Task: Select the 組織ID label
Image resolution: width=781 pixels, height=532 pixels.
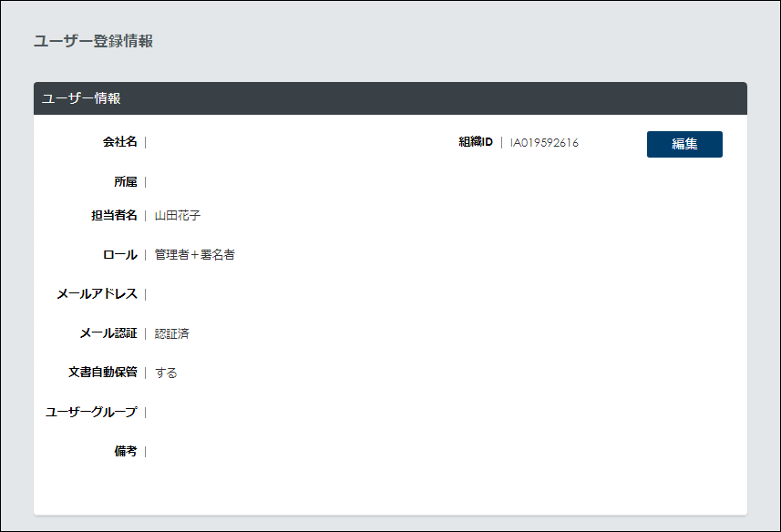Action: pyautogui.click(x=475, y=143)
